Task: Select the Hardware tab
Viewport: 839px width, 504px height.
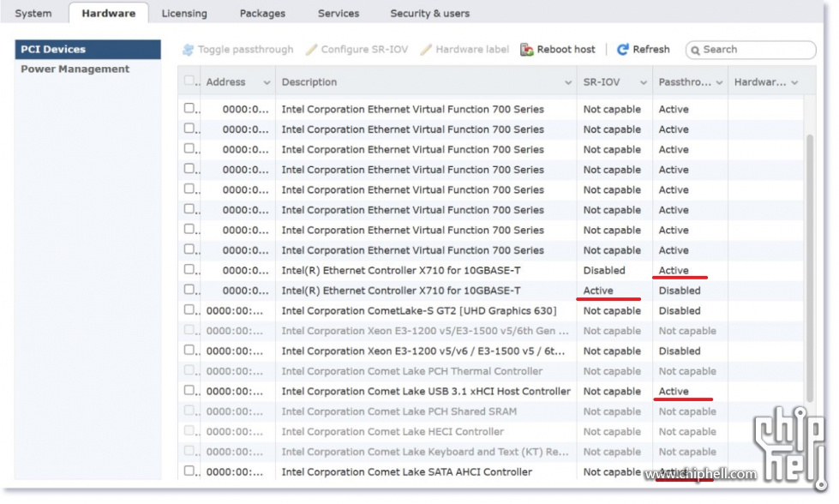Action: 109,14
